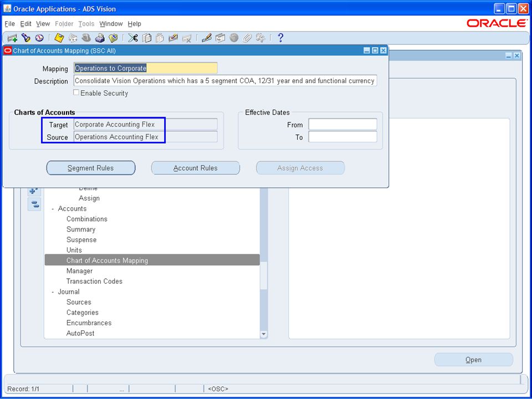
Task: Click the Window Help question mark icon
Action: coord(280,38)
